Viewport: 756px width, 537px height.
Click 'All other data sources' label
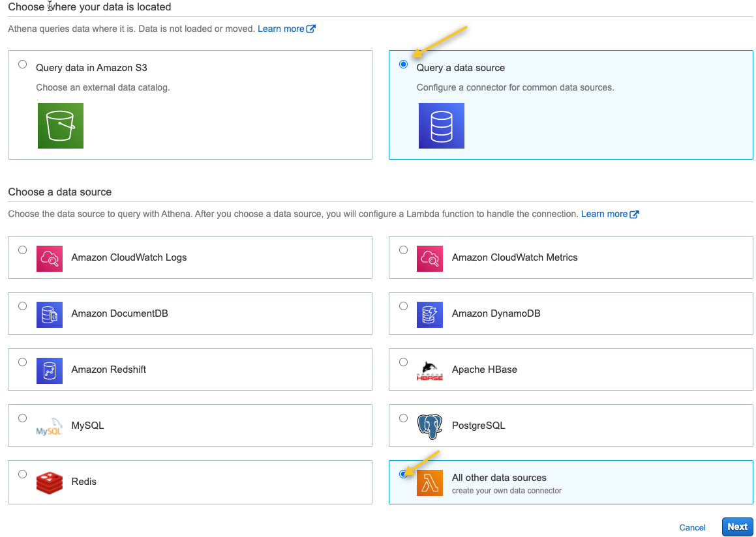tap(499, 478)
